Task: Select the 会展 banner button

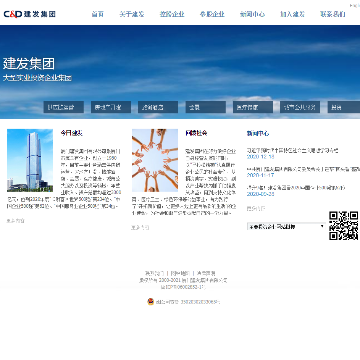Action: click(x=206, y=107)
